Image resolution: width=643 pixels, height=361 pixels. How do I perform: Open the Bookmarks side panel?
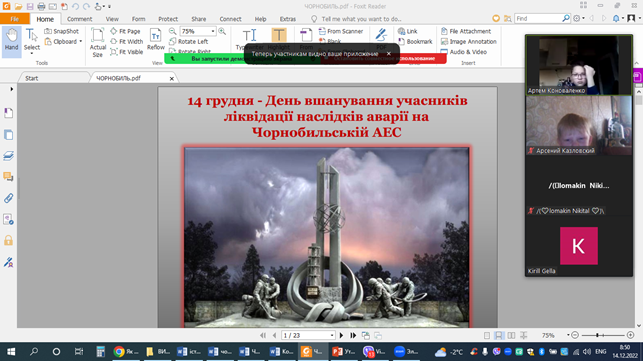coord(9,113)
